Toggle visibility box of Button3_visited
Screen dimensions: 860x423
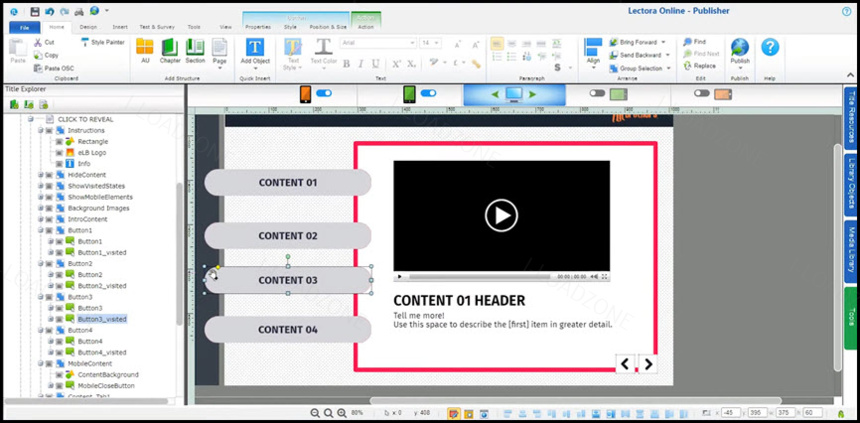[x=59, y=319]
